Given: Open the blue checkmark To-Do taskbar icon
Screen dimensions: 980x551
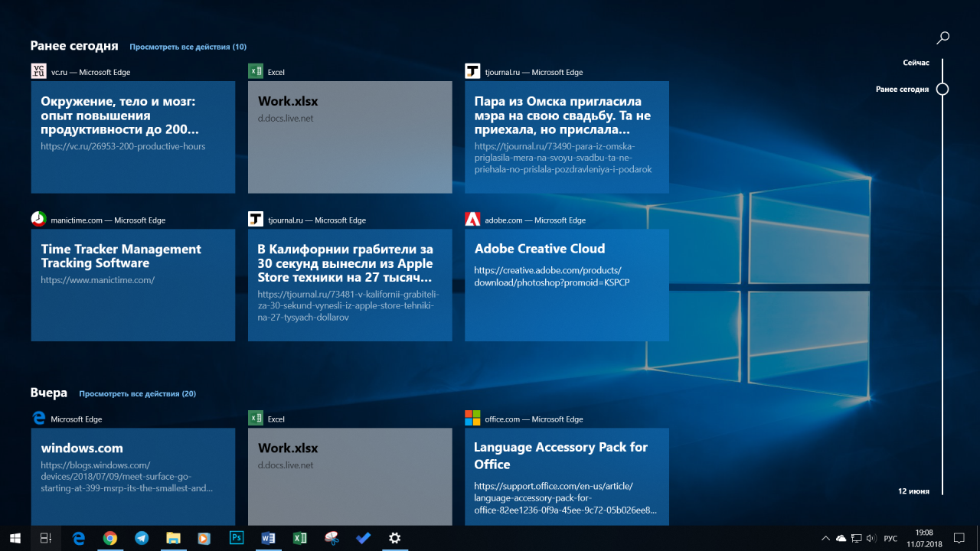Looking at the screenshot, I should 363,538.
